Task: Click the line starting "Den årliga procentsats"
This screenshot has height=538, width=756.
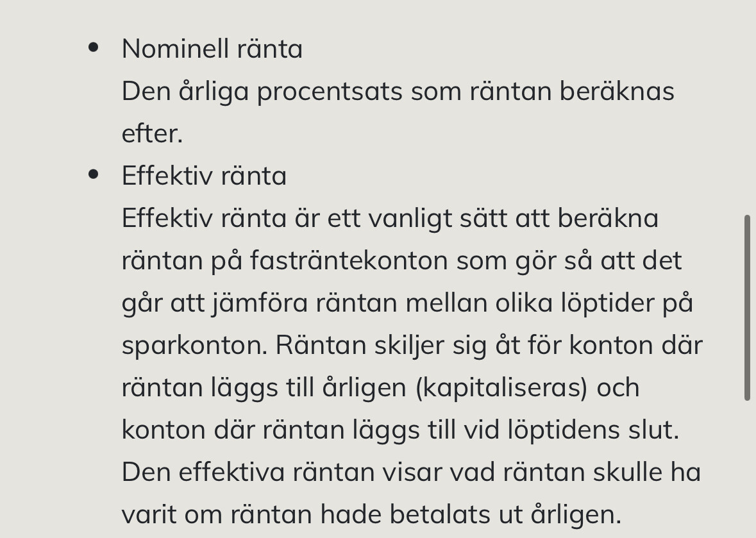Action: click(x=398, y=92)
